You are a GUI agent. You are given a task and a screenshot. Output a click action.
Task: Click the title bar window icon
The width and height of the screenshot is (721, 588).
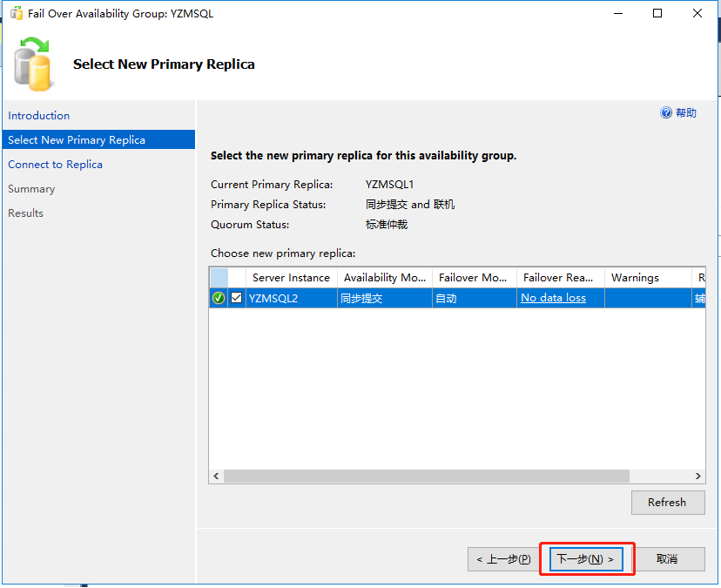(x=16, y=14)
